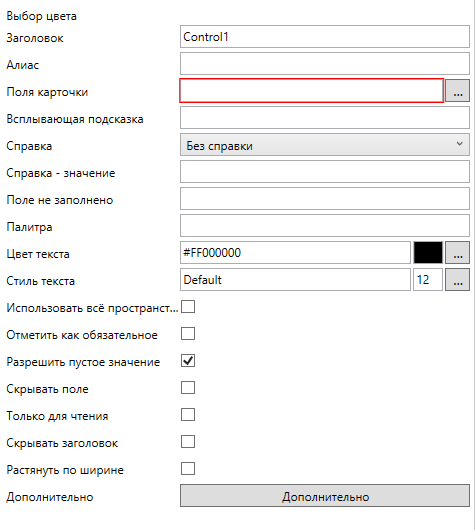476x530 pixels.
Task: Click the Всплывающая подсказка text field
Action: (325, 118)
